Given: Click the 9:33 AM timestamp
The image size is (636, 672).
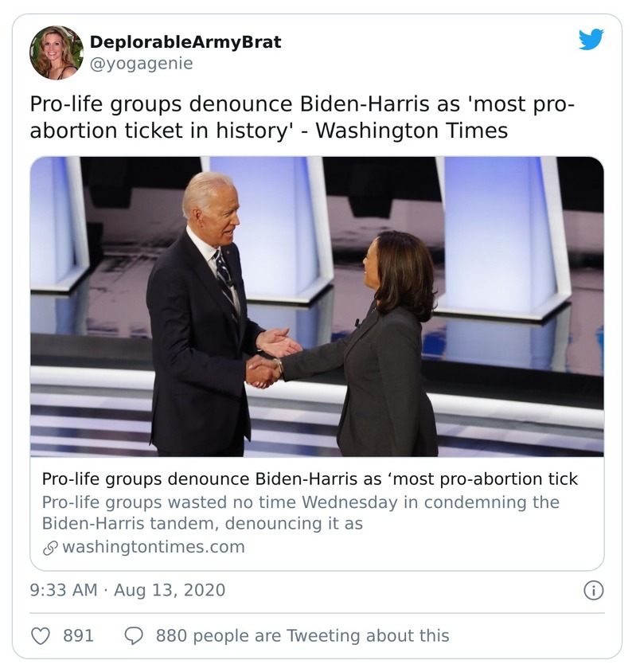Looking at the screenshot, I should pyautogui.click(x=64, y=590).
